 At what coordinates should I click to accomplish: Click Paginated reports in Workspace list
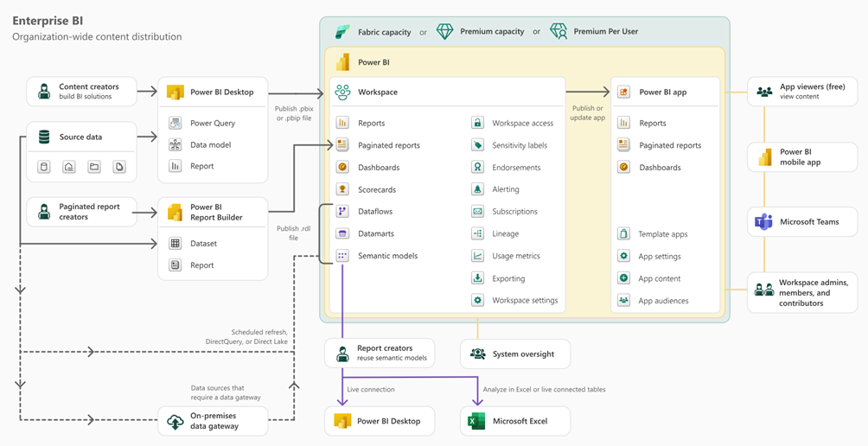(388, 145)
